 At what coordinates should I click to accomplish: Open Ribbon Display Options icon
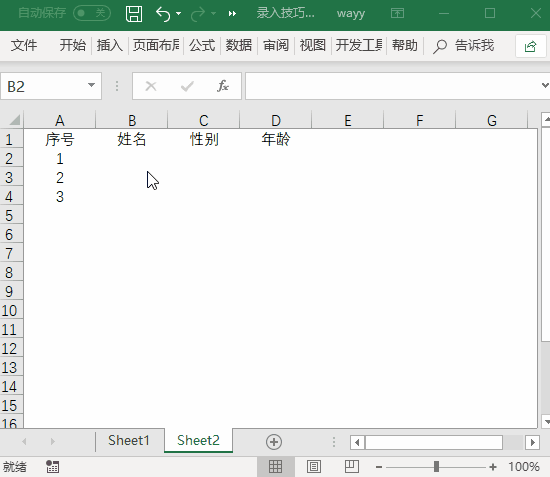[397, 13]
